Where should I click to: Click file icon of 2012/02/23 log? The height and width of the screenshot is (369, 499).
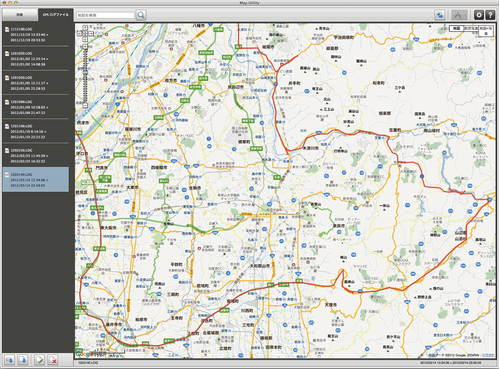[x=7, y=151]
